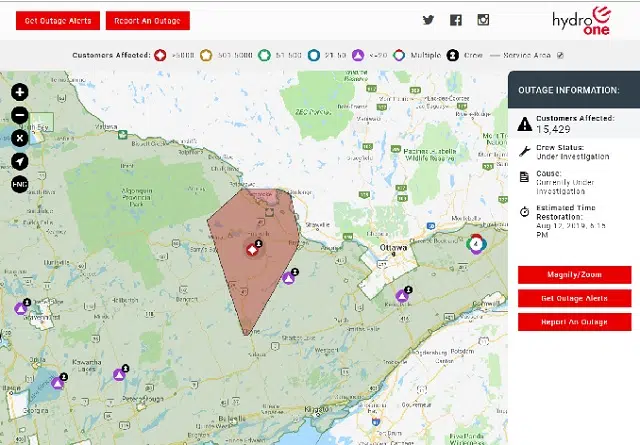Click the 15,429 customers affected value
This screenshot has height=445, width=640.
pyautogui.click(x=553, y=129)
